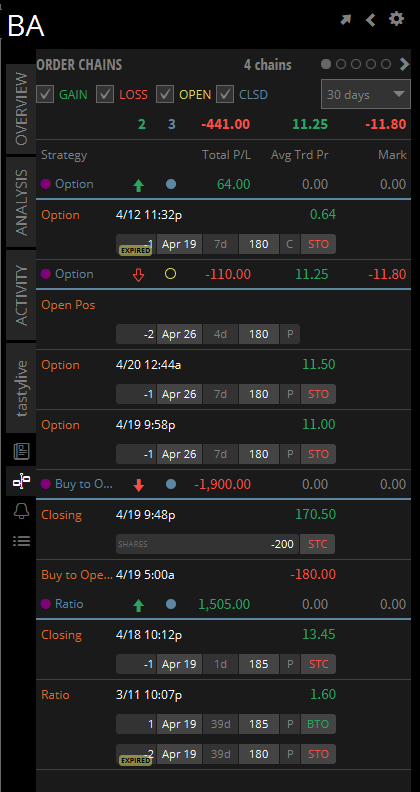Click EXPIRED badge on Apr 19 180 P leg
Screen dimensions: 420x792
[x=135, y=760]
